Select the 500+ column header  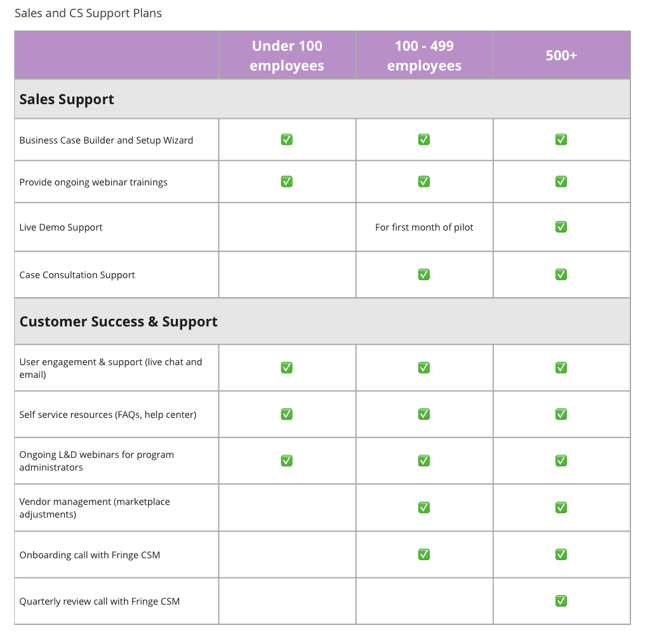click(561, 55)
